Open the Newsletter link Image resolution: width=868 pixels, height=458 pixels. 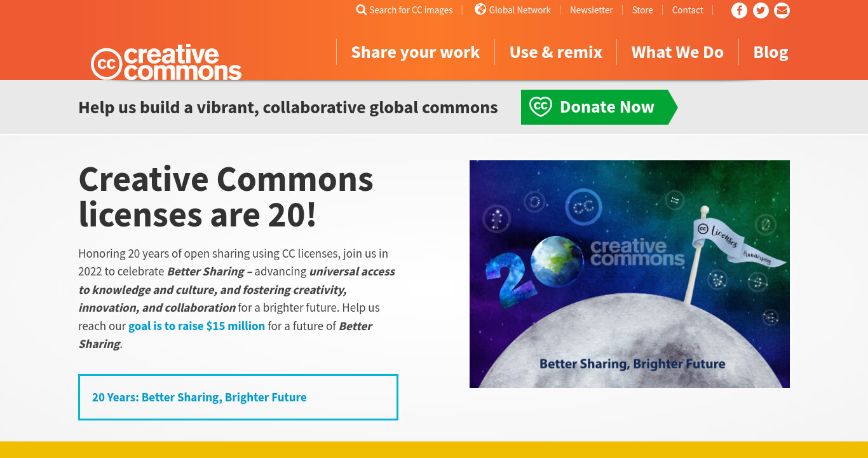click(592, 10)
